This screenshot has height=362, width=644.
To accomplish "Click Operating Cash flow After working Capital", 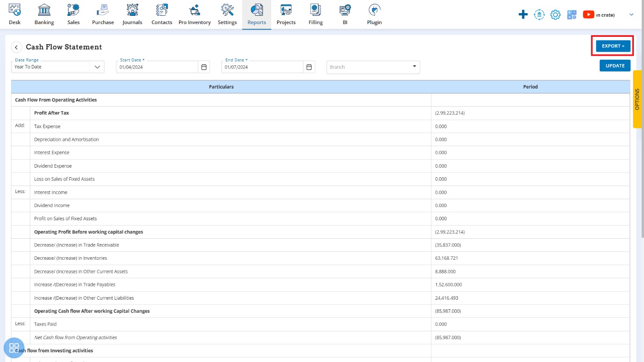I will 92,311.
